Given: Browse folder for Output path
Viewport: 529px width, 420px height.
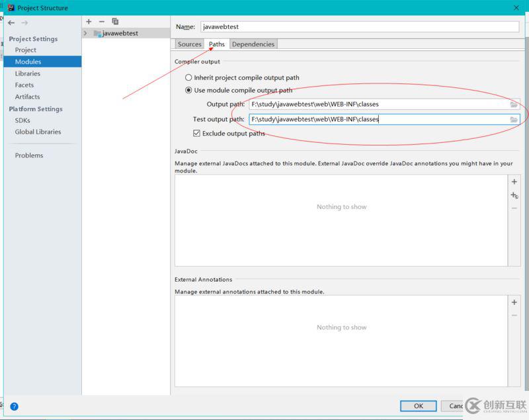Looking at the screenshot, I should click(514, 105).
